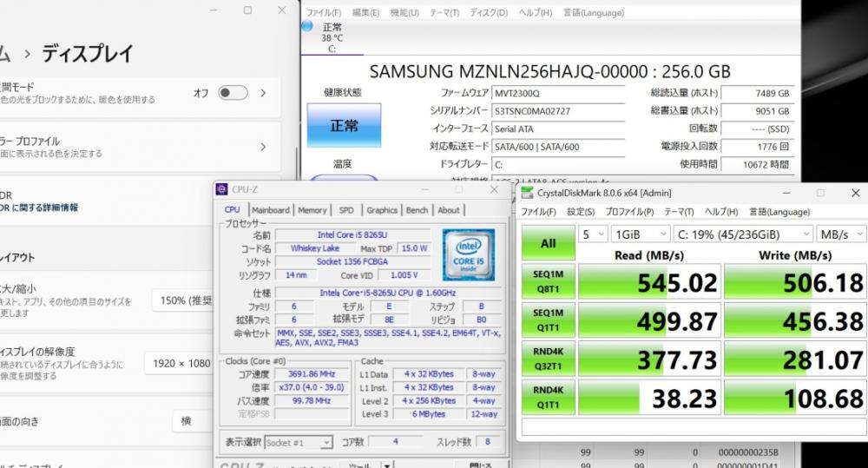Open 設定(S) menu in CrystalDiskMark
Screen dimensions: 868x468
pos(581,212)
